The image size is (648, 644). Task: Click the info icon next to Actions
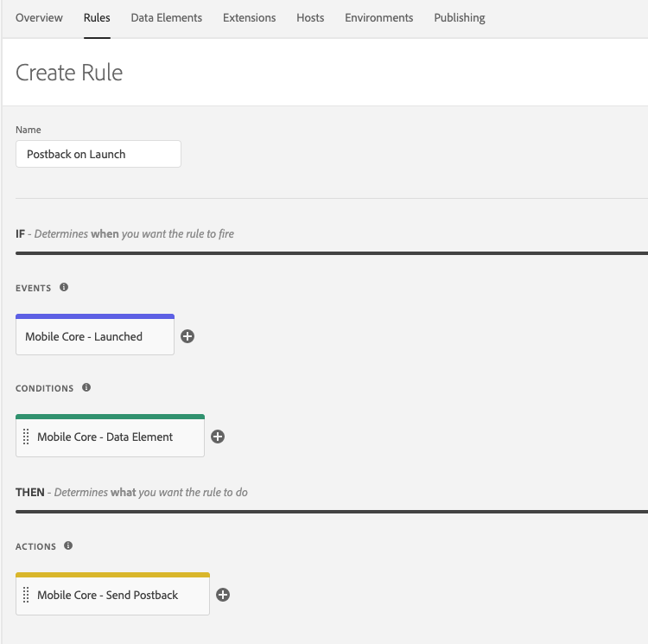(x=68, y=545)
